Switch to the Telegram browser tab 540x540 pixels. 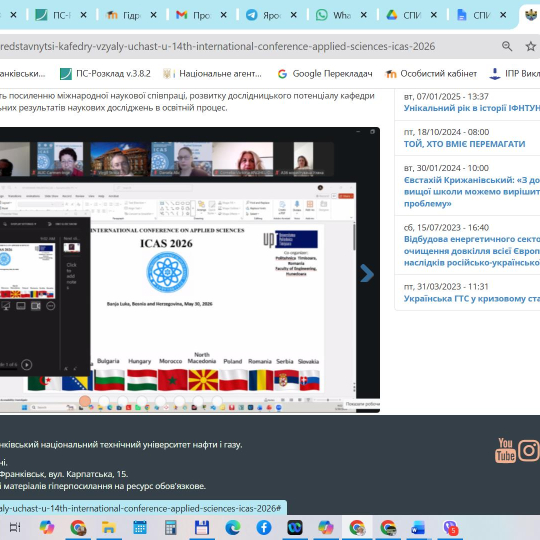pos(263,15)
